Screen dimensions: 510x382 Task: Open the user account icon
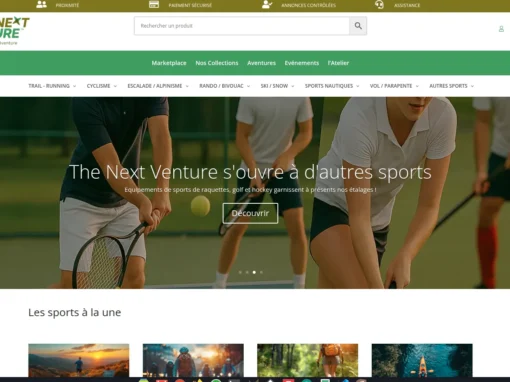[x=501, y=29]
